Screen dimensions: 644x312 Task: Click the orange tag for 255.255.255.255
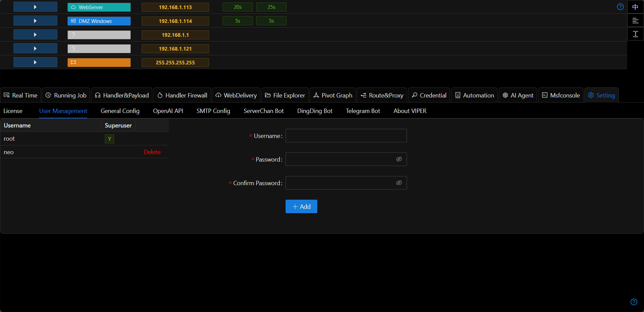click(x=99, y=62)
